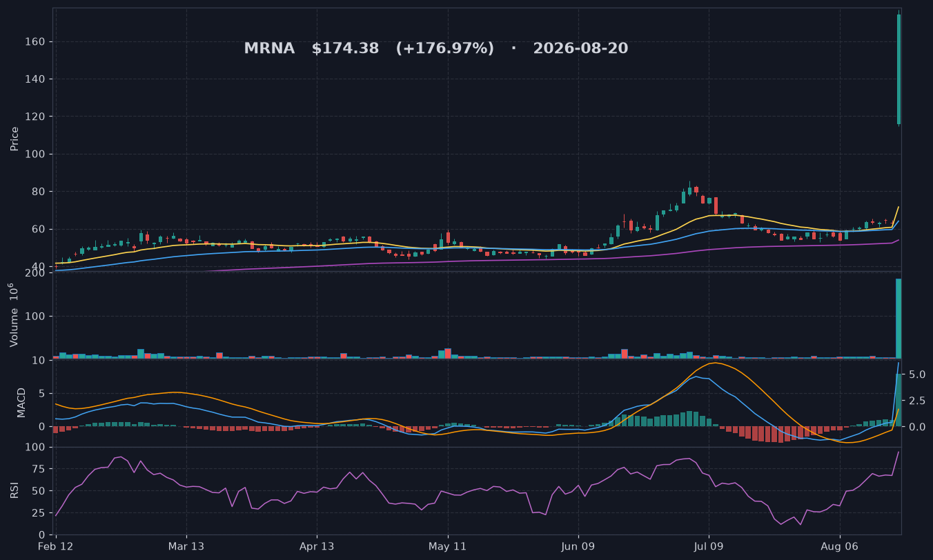Click the Apr 13 date tick label
The image size is (933, 560).
(x=317, y=546)
